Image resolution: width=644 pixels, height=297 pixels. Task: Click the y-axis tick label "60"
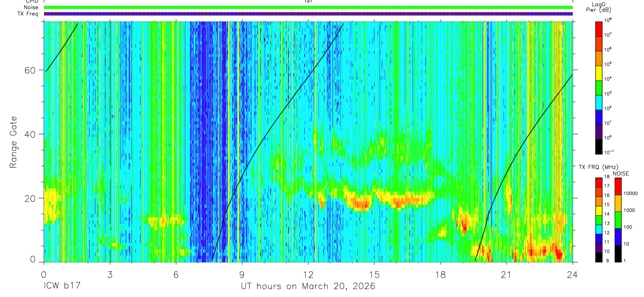click(x=30, y=70)
